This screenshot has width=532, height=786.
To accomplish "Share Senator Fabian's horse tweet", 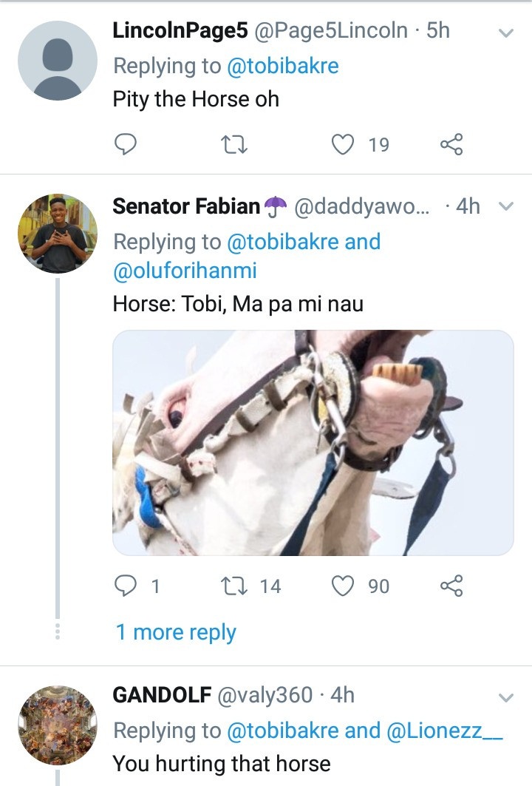I will (x=451, y=586).
